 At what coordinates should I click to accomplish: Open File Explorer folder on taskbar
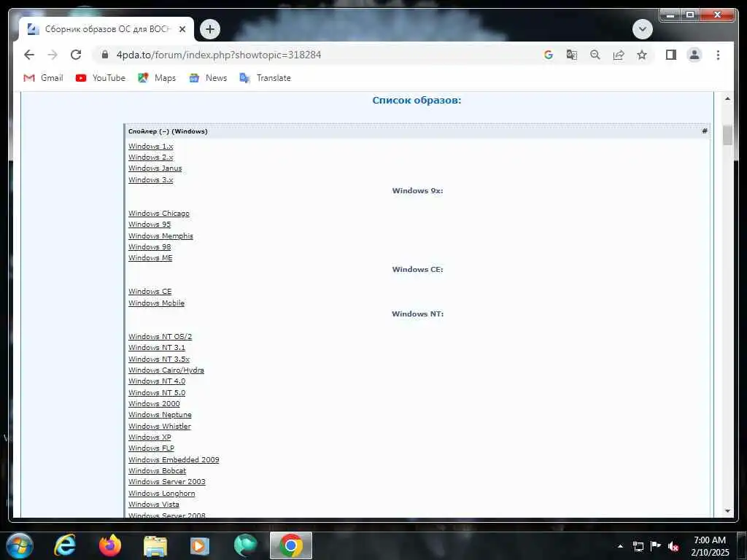(x=155, y=546)
